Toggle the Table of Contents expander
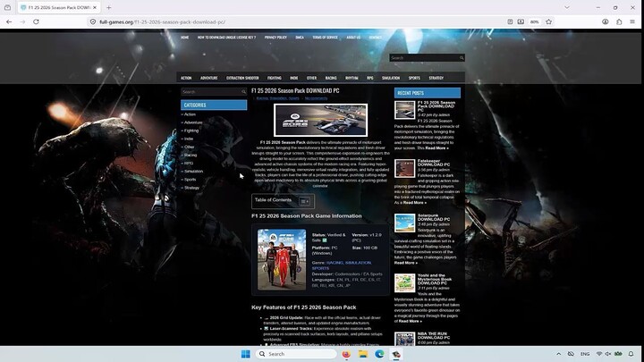The image size is (644, 362). (305, 201)
